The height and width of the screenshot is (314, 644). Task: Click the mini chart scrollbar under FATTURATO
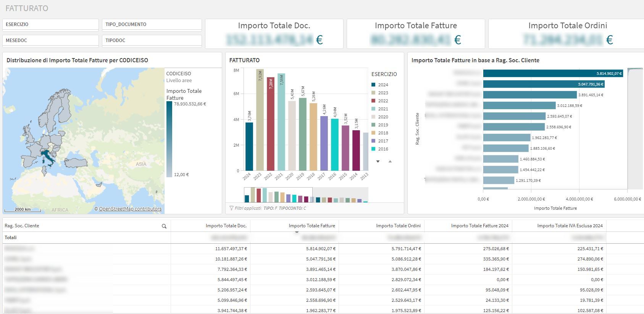click(x=278, y=195)
